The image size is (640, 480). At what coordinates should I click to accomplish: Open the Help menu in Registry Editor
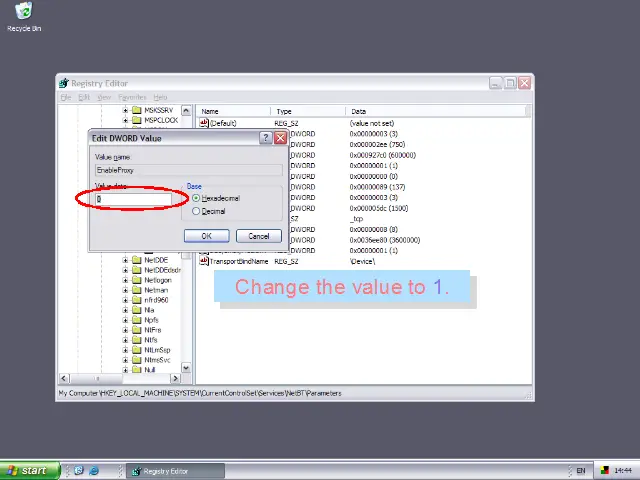click(x=160, y=97)
